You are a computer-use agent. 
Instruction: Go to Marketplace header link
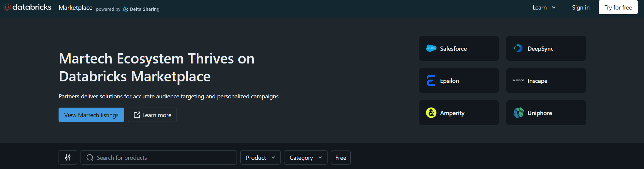(75, 8)
